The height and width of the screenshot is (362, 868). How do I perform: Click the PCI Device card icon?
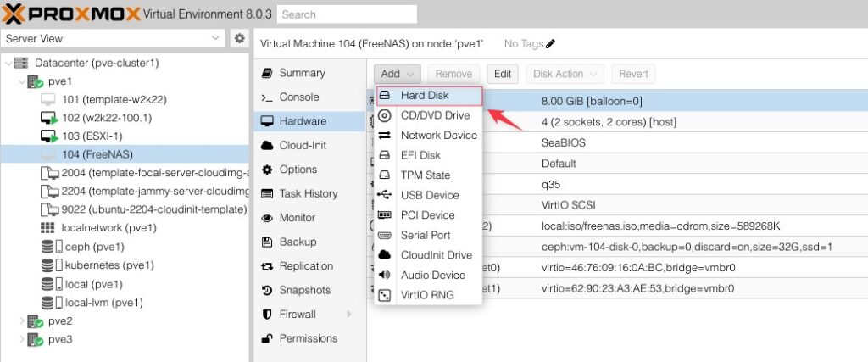tap(385, 214)
